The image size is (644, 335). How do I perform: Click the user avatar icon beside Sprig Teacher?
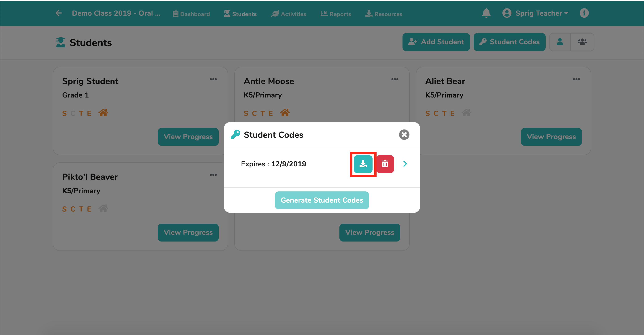[507, 13]
